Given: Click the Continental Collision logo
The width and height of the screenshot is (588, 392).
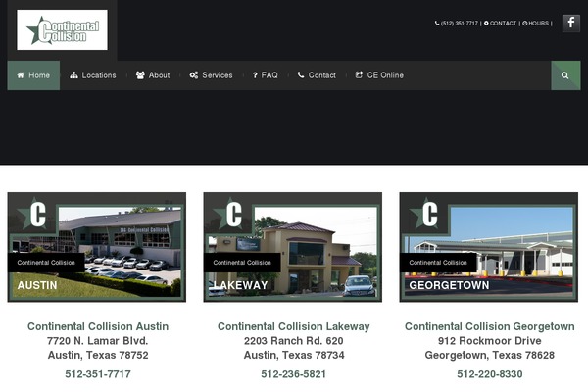Looking at the screenshot, I should 62,29.
